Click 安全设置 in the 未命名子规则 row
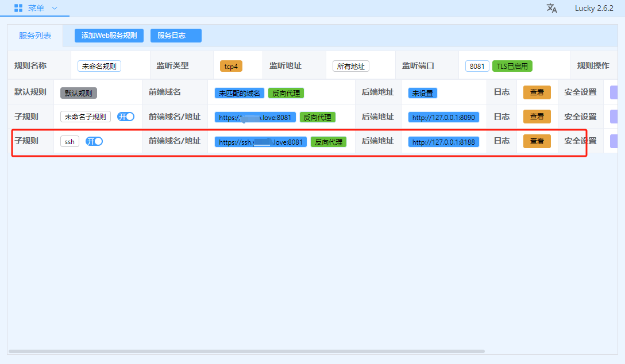Screen dimensions: 625x364 point(580,117)
